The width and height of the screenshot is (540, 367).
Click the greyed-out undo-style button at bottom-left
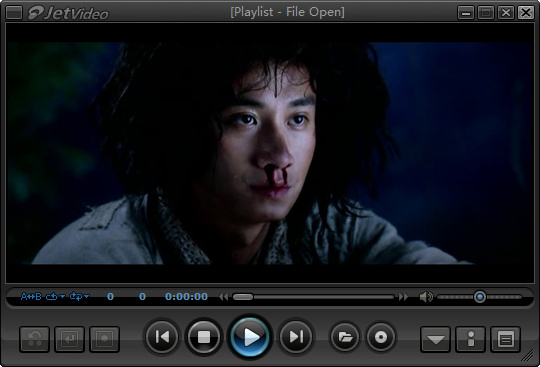pos(34,339)
